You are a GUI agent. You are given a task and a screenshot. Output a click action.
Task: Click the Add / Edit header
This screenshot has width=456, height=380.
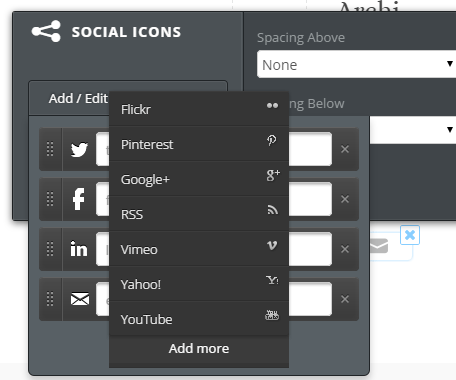click(78, 99)
